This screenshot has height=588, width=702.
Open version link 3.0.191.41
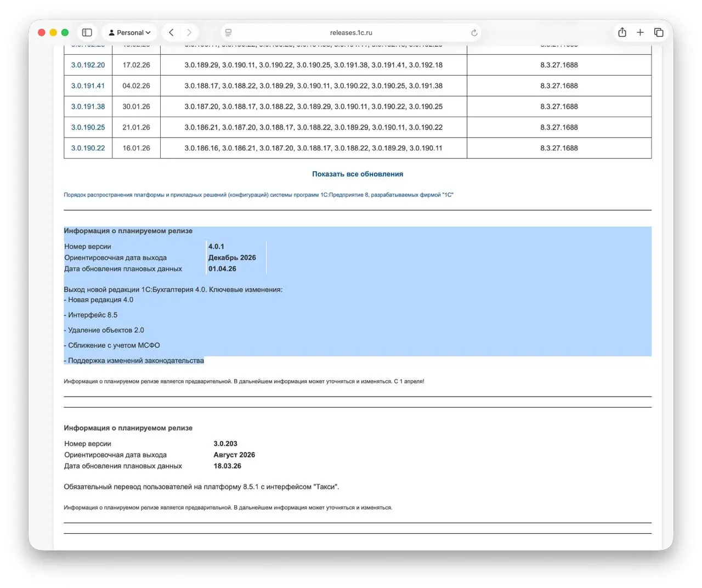(x=88, y=86)
